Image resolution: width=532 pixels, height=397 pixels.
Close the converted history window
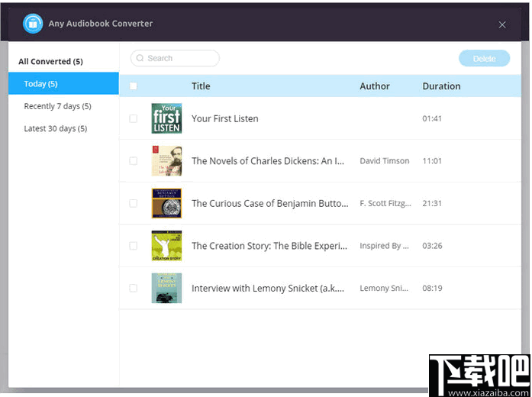(x=502, y=24)
